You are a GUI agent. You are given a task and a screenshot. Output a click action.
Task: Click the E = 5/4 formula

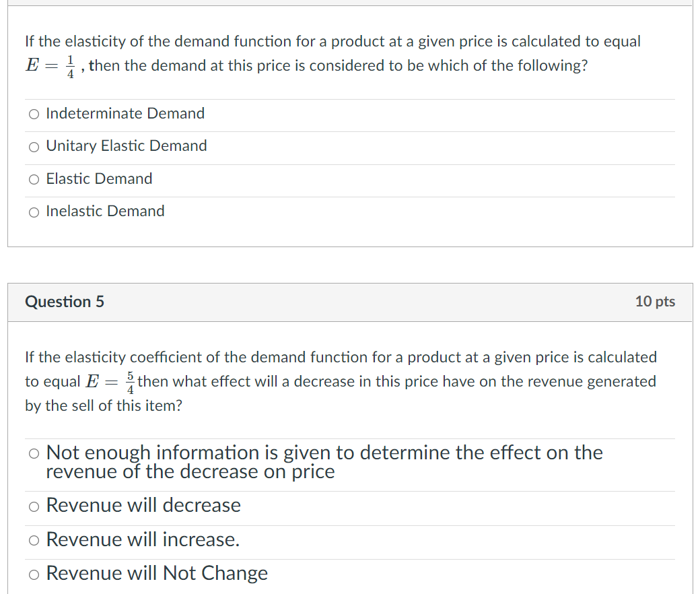(x=111, y=382)
